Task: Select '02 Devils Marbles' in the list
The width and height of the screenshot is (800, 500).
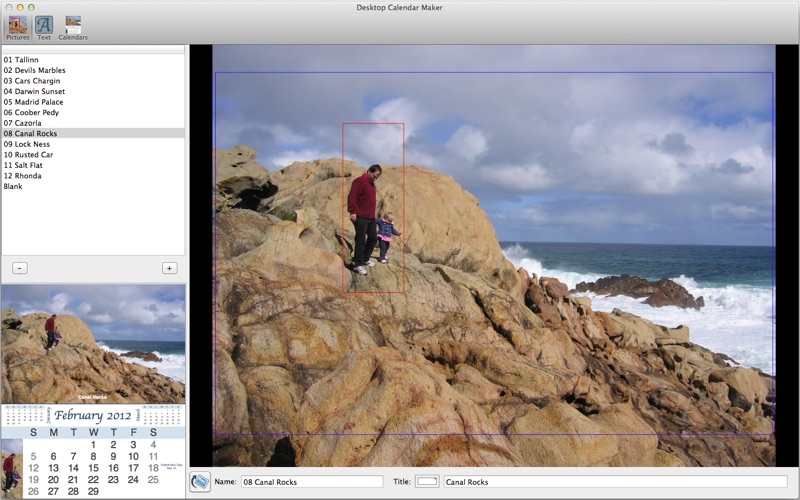Action: [x=93, y=70]
